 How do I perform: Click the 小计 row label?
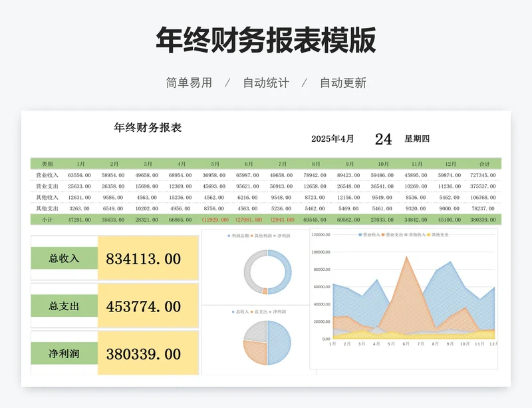point(47,220)
